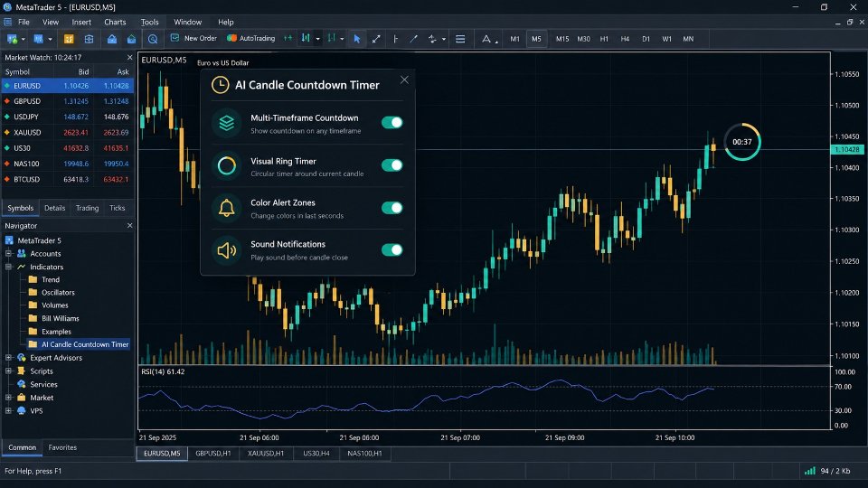
Task: Toggle the AutoTrading button
Action: pyautogui.click(x=250, y=38)
